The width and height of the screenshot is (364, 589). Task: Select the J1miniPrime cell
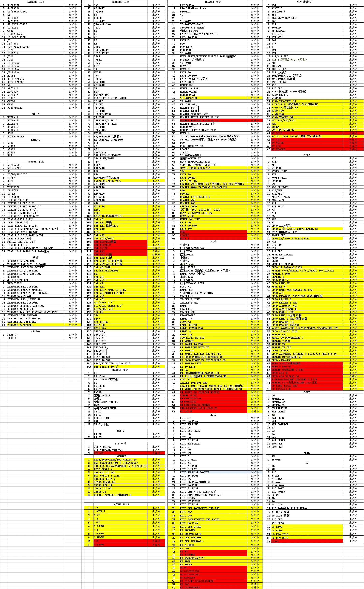click(x=120, y=24)
